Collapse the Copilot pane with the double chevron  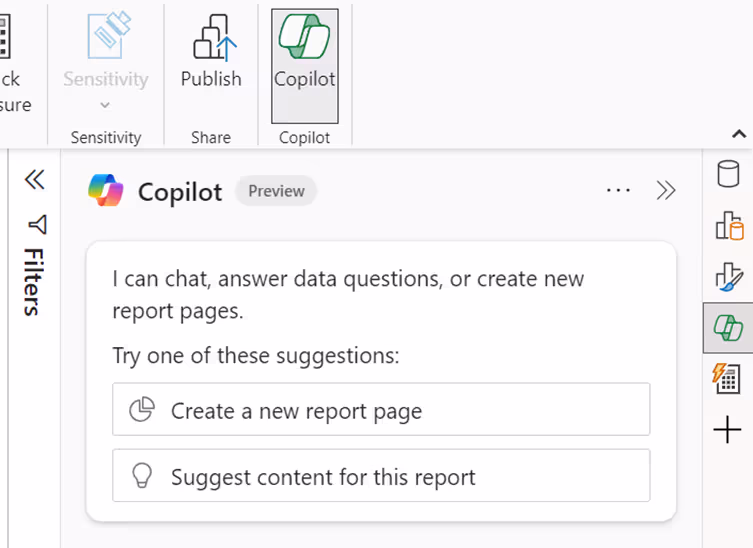point(666,191)
